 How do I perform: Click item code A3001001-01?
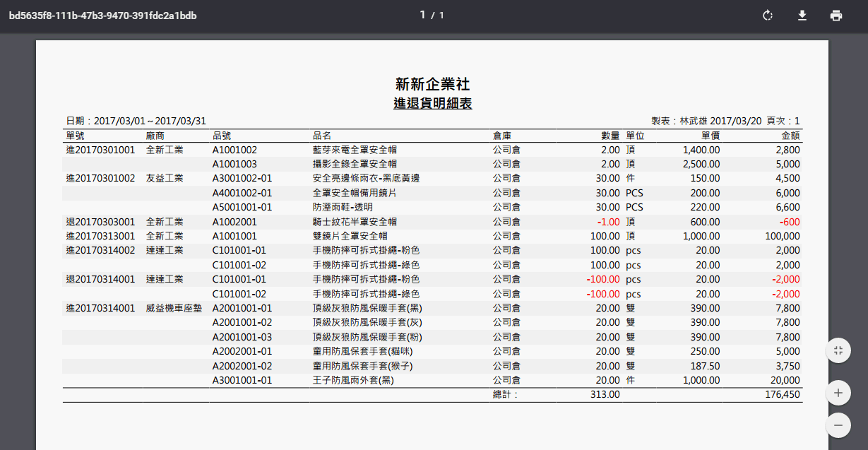[x=242, y=380]
